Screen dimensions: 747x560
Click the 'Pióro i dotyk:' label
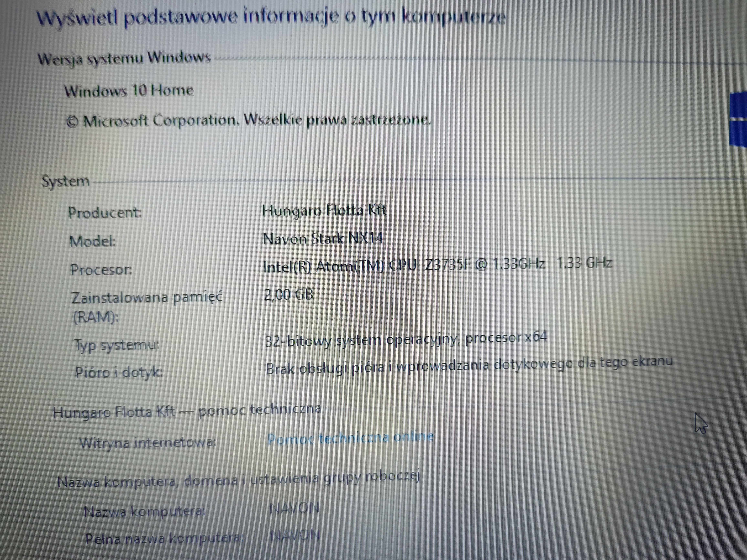click(119, 373)
